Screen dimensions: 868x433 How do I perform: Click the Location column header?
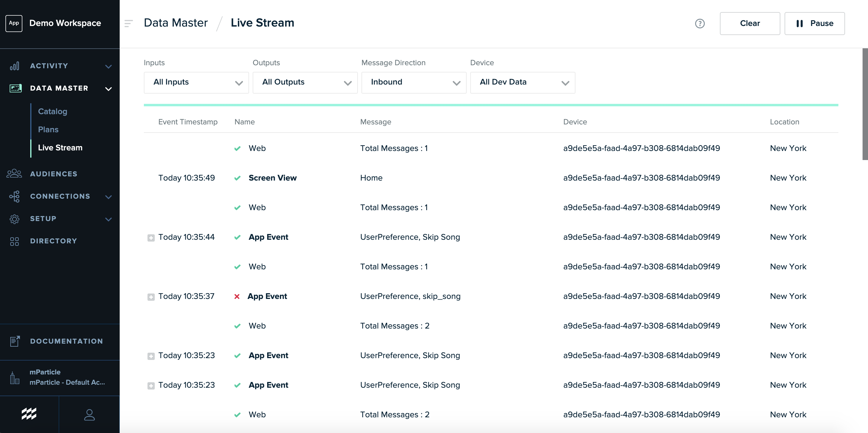pos(785,122)
